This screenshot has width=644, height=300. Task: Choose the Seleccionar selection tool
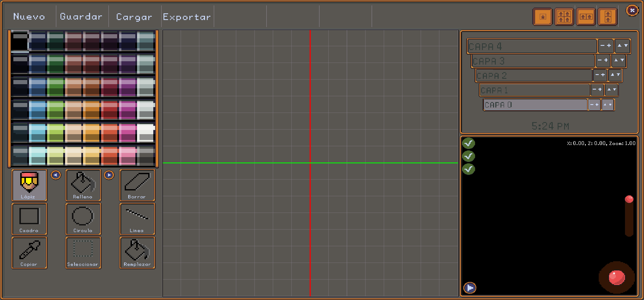[x=83, y=252]
